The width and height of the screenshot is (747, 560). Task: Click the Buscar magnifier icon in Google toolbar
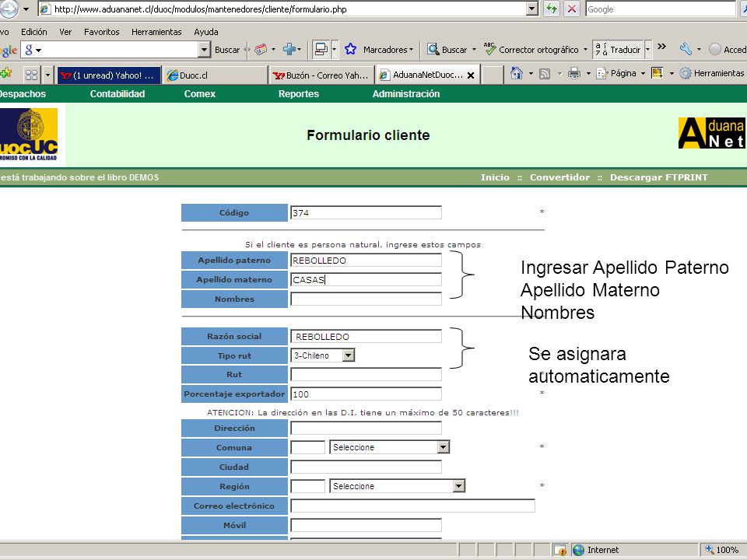click(x=433, y=49)
